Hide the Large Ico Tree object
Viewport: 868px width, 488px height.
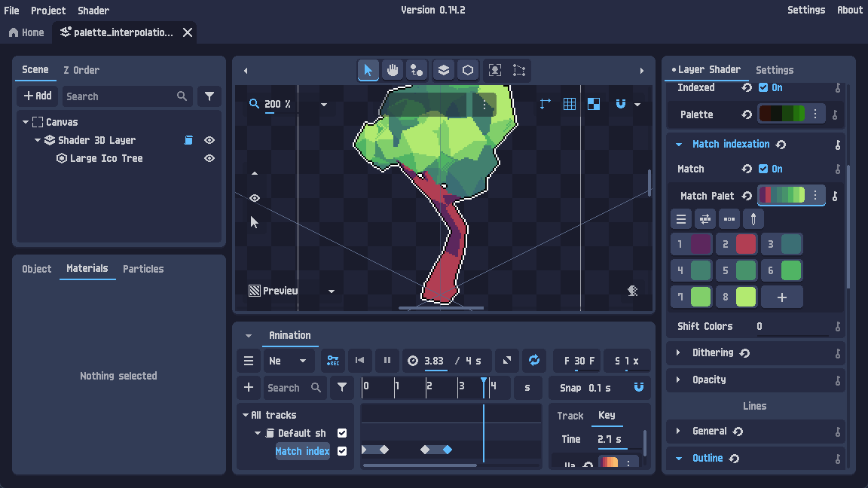point(209,158)
